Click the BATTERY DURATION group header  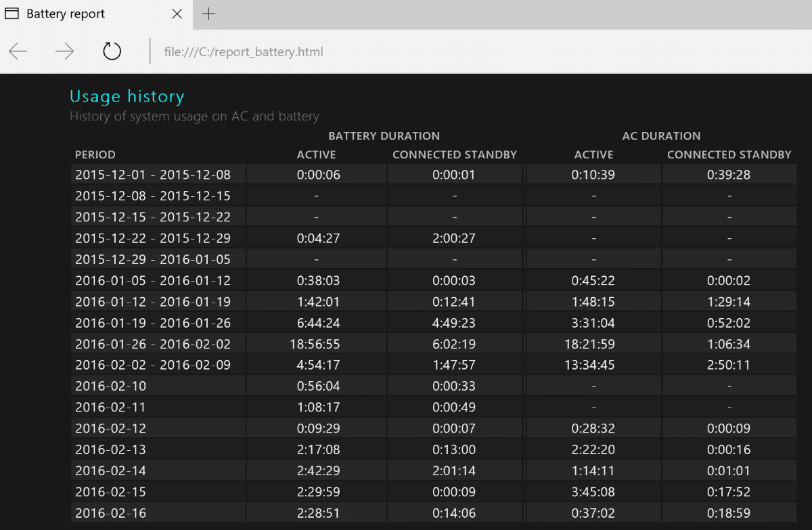(384, 136)
